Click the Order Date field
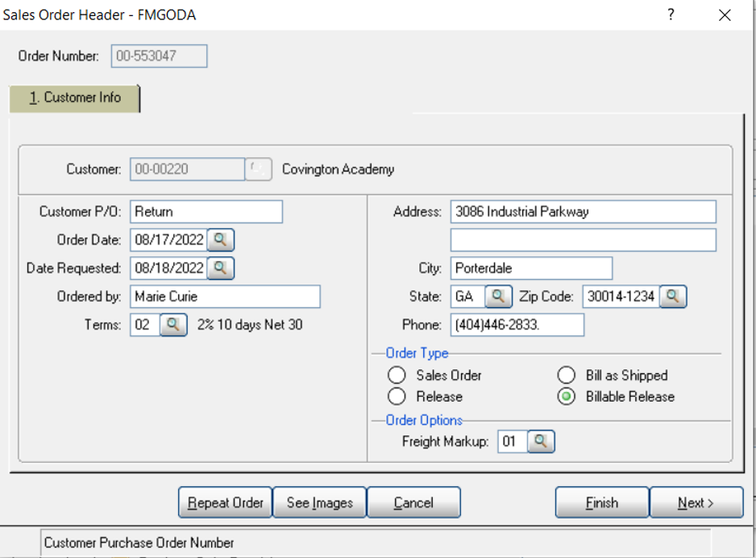This screenshot has width=756, height=558. pos(168,239)
